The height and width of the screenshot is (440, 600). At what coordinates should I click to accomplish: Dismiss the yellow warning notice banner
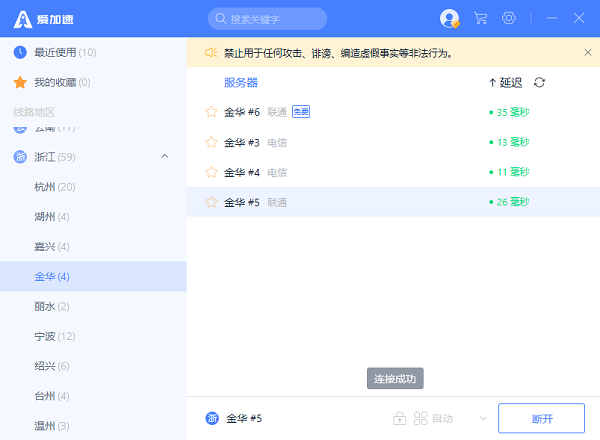[587, 52]
